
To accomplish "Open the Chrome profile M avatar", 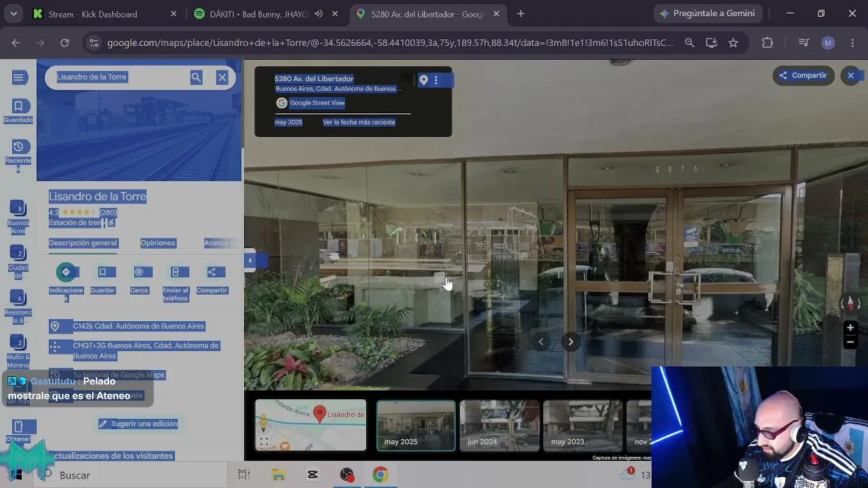I will pos(828,43).
